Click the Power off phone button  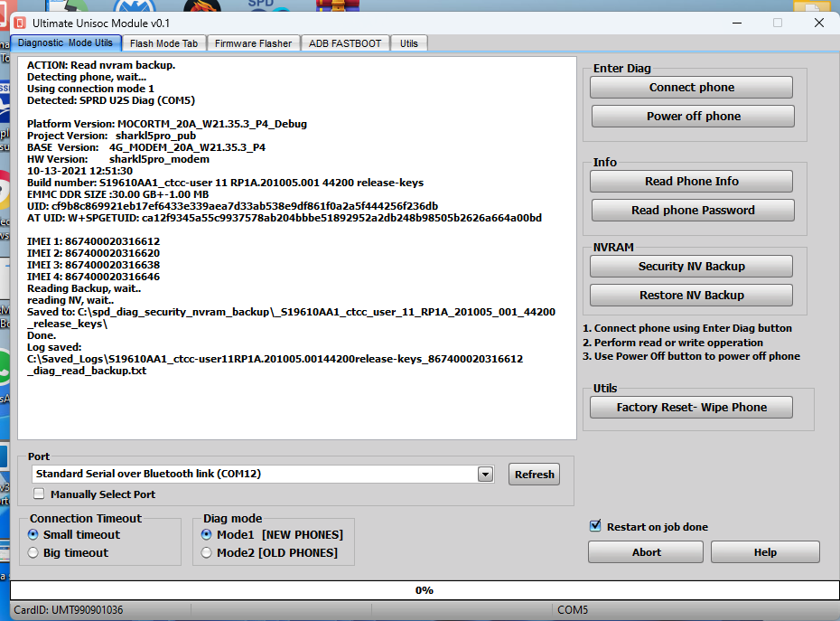693,117
